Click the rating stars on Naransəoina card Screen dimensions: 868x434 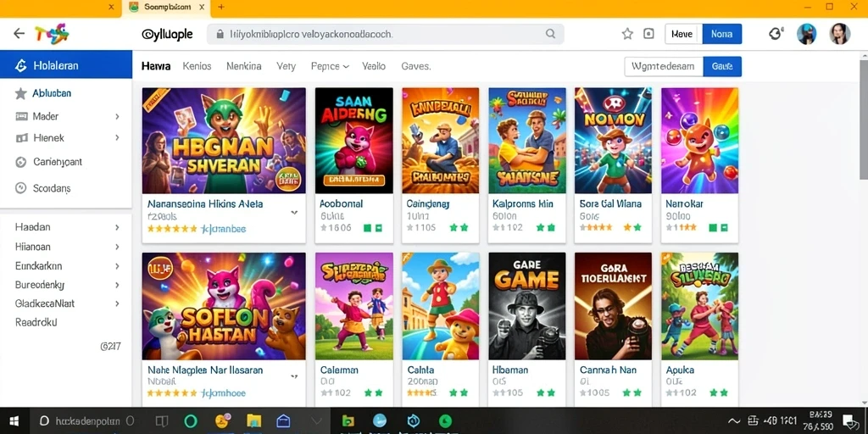coord(172,228)
